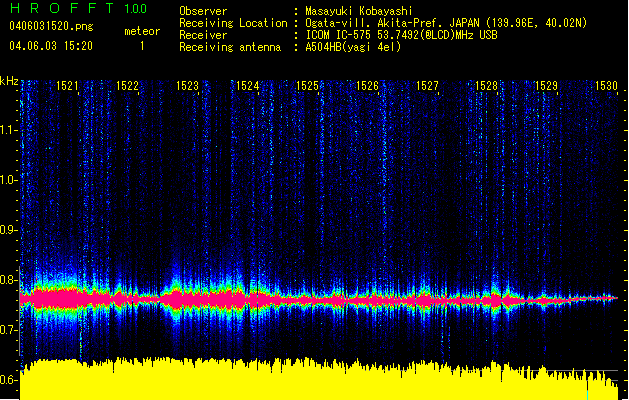This screenshot has width=629, height=400.
Task: Click the Observer label
Action: pos(203,11)
